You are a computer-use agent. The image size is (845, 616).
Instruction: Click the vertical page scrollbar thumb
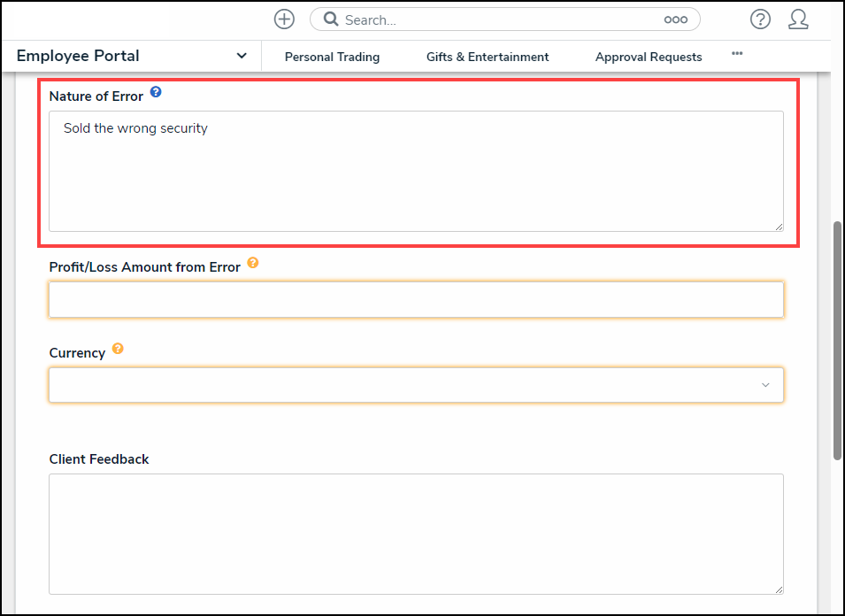pos(837,341)
